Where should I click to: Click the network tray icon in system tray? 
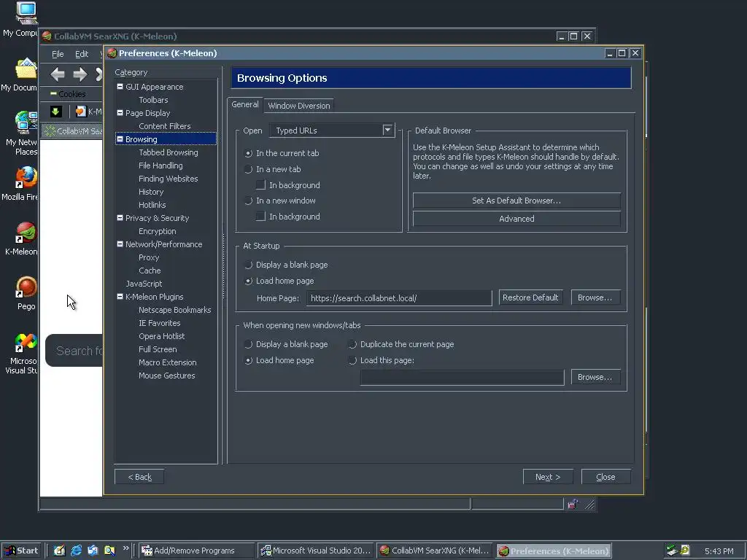tap(672, 551)
